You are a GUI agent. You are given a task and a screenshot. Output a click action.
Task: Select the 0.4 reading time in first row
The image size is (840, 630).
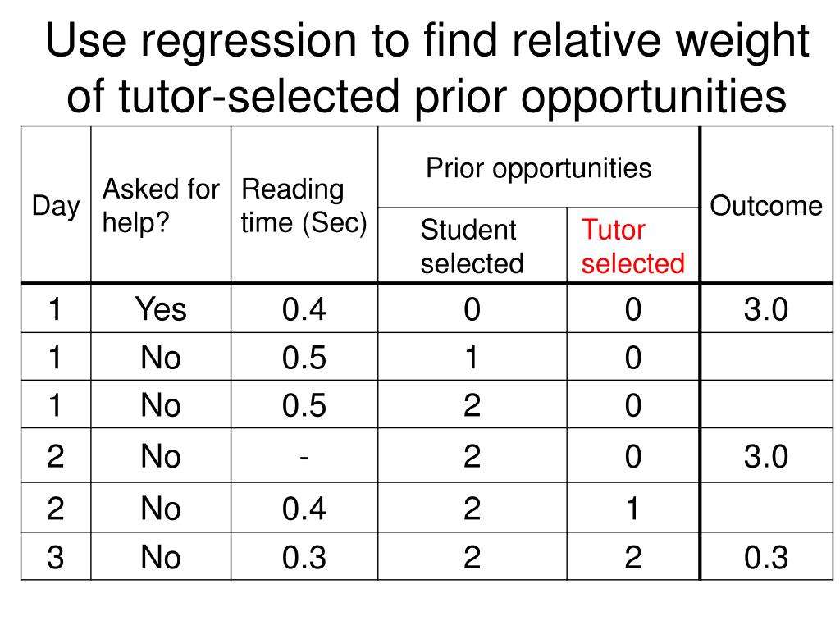click(x=304, y=309)
